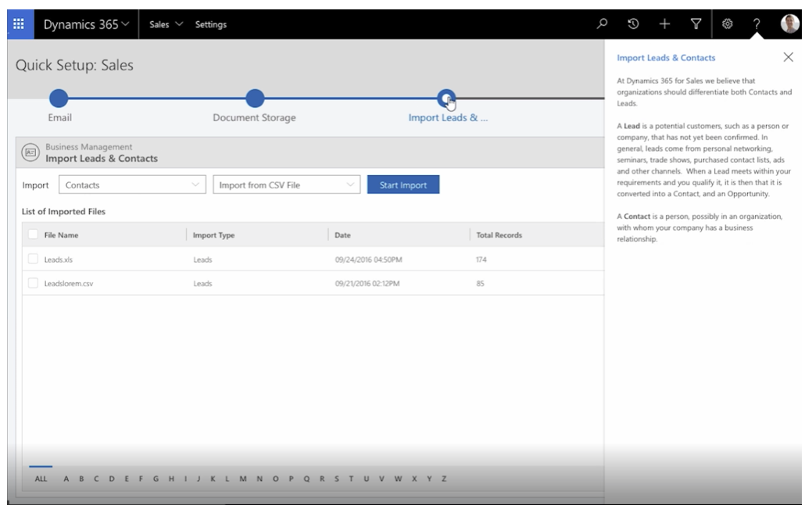Click the Leads.xls file name
The width and height of the screenshot is (812, 516).
click(x=58, y=259)
